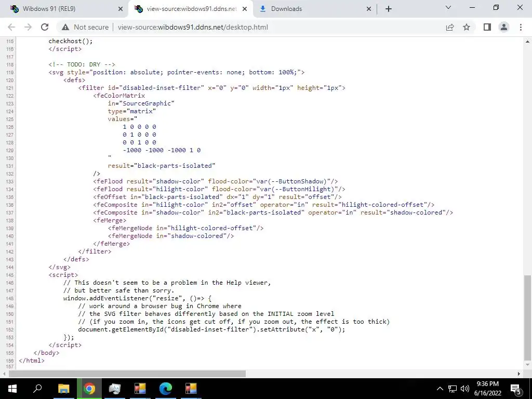The height and width of the screenshot is (399, 532).
Task: Click the "</html>" closing tag
Action: click(32, 361)
